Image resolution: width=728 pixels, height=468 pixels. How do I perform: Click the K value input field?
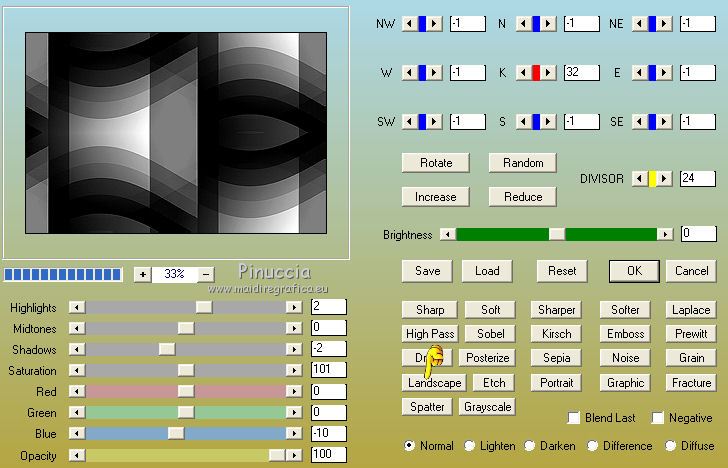point(581,72)
